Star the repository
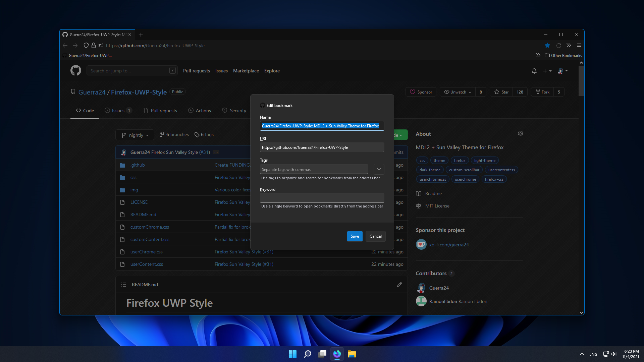Viewport: 644px width, 362px height. pyautogui.click(x=501, y=92)
